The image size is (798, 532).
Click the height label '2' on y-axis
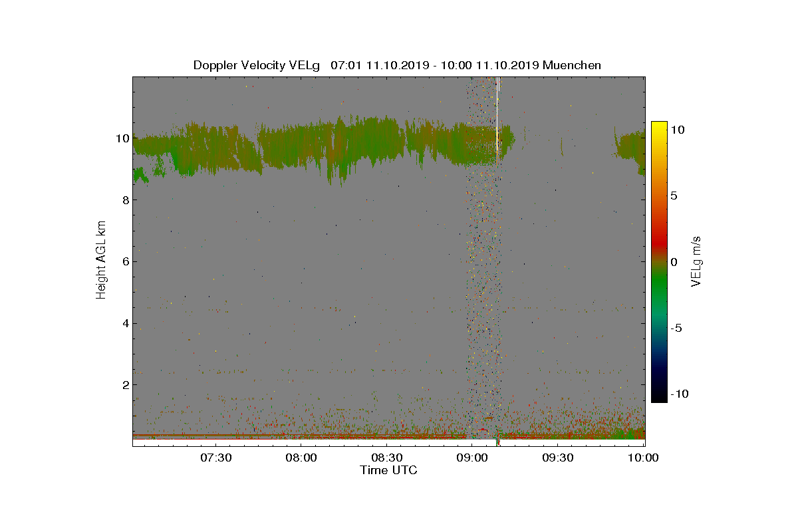coord(125,385)
